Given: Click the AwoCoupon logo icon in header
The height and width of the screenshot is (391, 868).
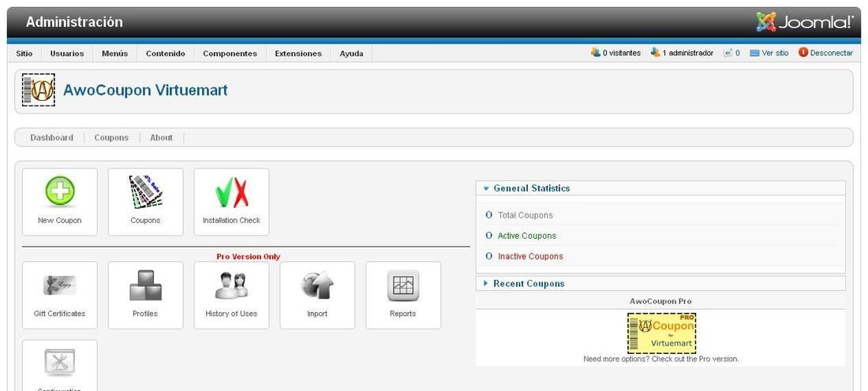Looking at the screenshot, I should [x=39, y=90].
